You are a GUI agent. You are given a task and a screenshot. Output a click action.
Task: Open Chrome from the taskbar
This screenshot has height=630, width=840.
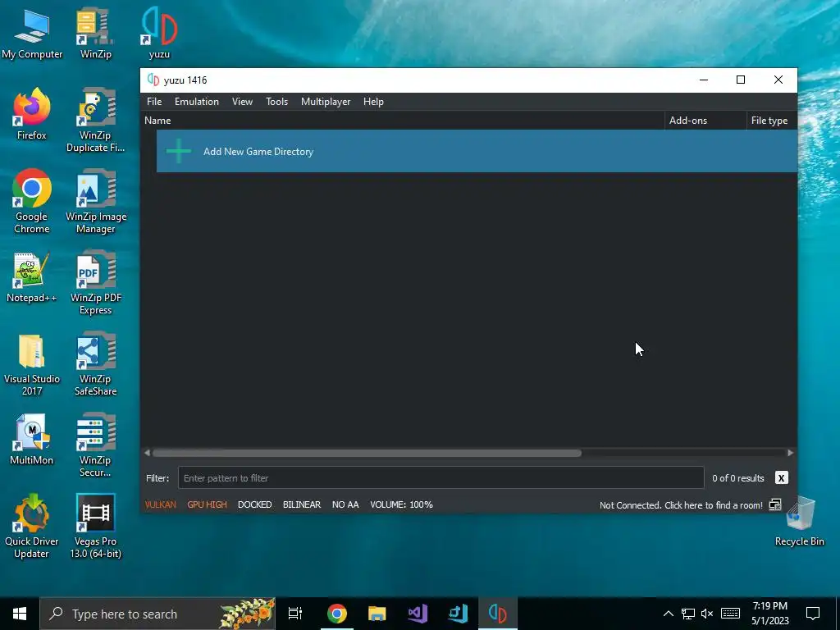(337, 614)
